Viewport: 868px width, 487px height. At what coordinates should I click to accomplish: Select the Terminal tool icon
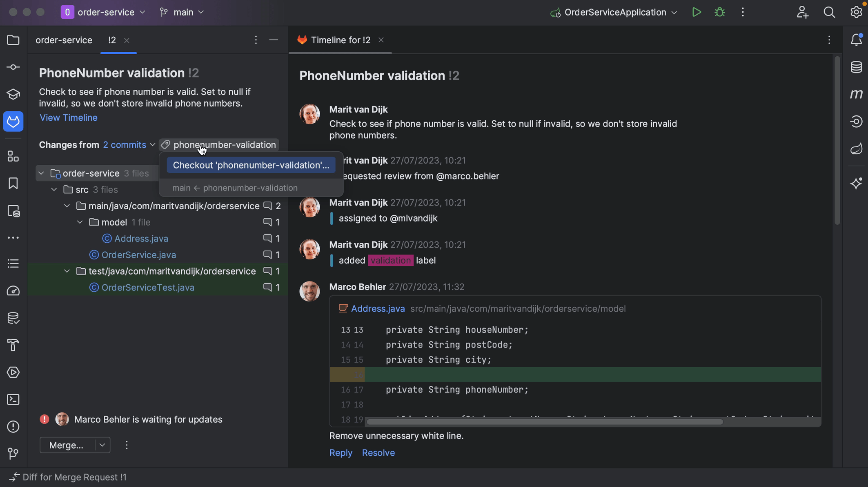tap(13, 399)
